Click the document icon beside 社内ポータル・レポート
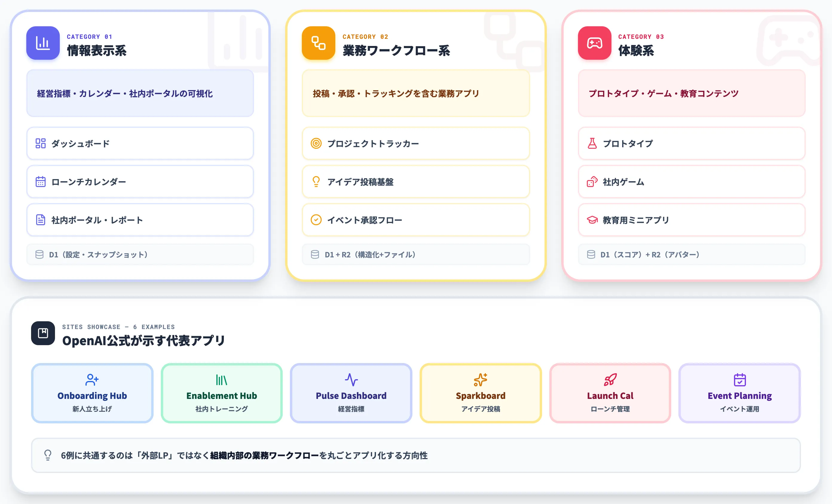 click(x=41, y=220)
